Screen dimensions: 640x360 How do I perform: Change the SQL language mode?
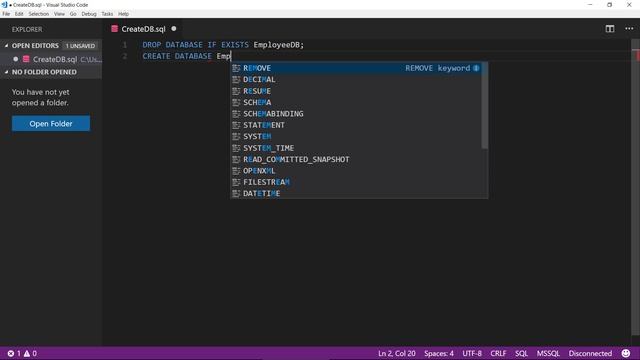[x=521, y=353]
